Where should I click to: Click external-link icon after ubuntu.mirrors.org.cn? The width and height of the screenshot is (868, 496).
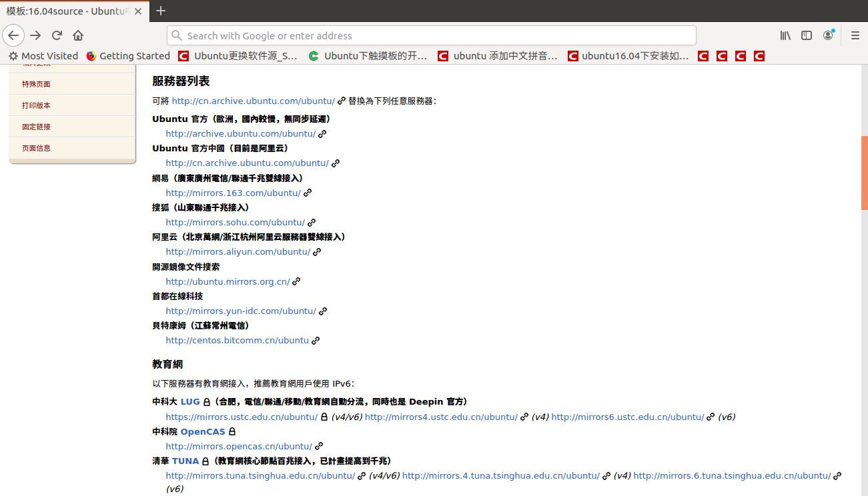pos(296,281)
